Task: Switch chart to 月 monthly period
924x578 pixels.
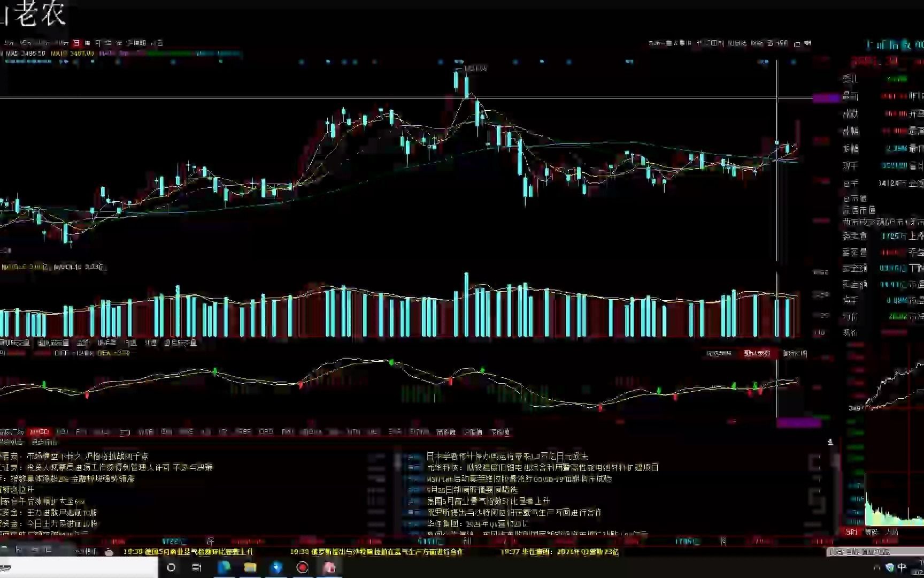Action: [x=98, y=43]
